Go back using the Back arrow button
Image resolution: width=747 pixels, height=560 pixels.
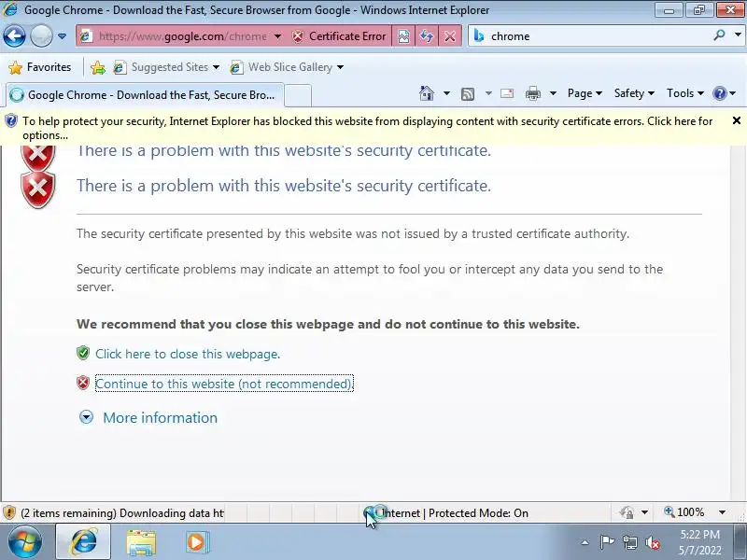(14, 35)
